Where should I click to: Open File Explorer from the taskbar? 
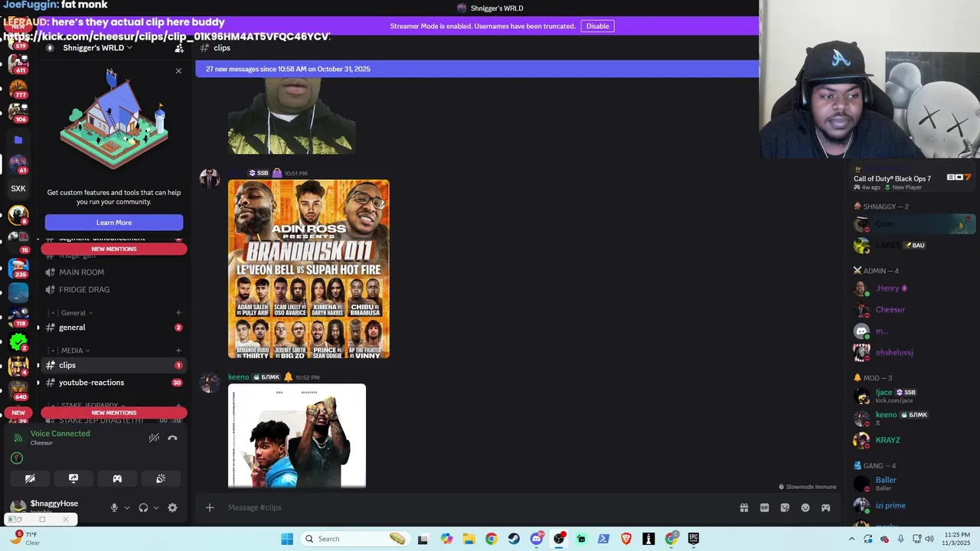click(469, 539)
